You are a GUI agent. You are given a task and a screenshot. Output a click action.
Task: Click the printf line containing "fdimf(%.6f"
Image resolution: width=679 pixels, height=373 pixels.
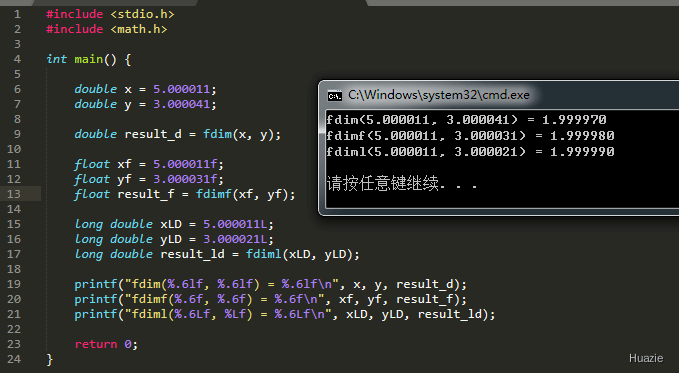click(x=271, y=299)
